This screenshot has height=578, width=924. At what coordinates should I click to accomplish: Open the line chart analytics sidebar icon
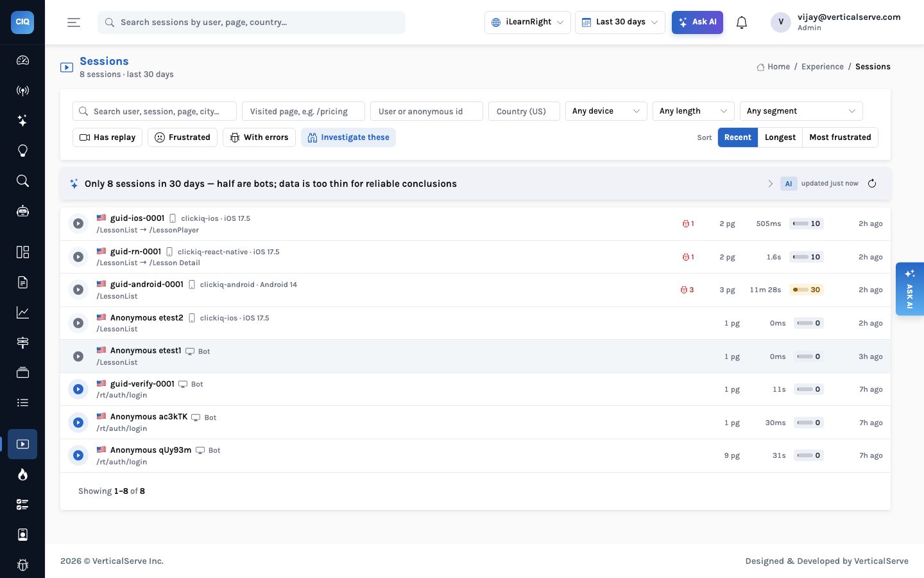pos(22,313)
